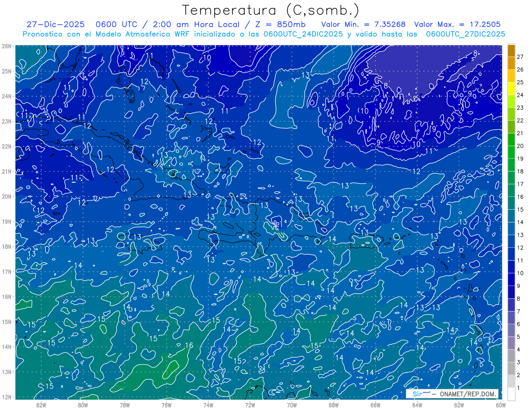Click value 26 on the color scale legend
The height and width of the screenshot is (411, 532).
520,70
